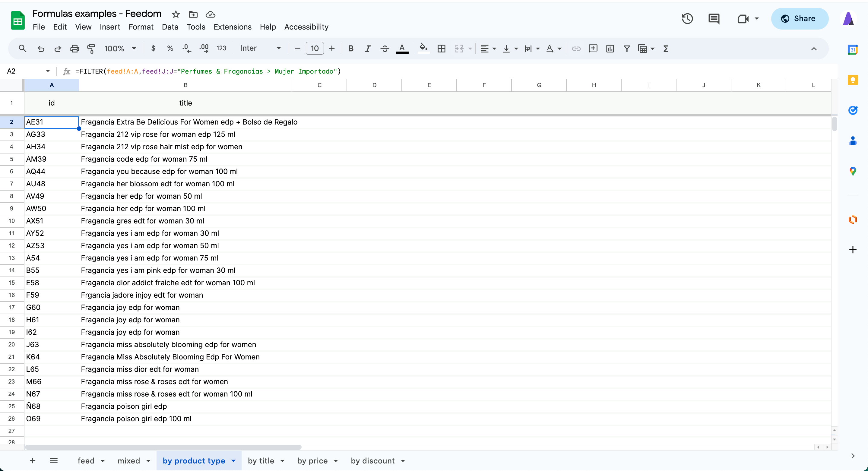Activate the paint format tool
Image resolution: width=868 pixels, height=471 pixels.
click(91, 49)
